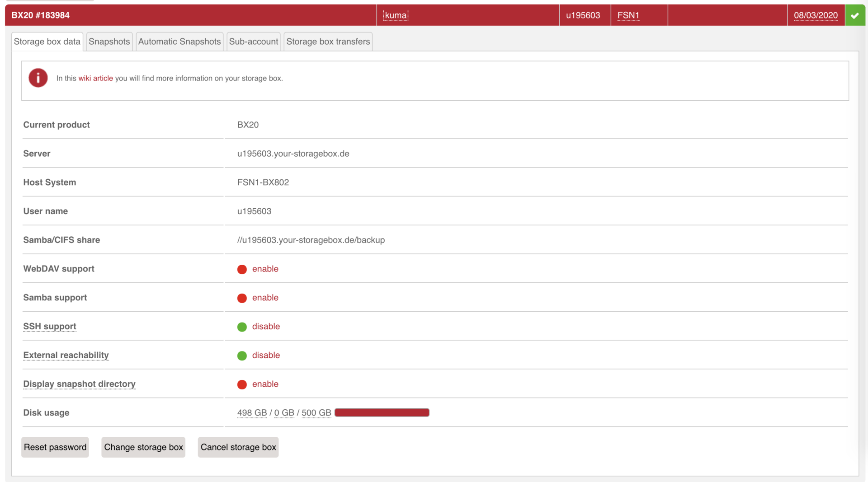
Task: Switch to the Sub-account tab
Action: click(x=253, y=41)
